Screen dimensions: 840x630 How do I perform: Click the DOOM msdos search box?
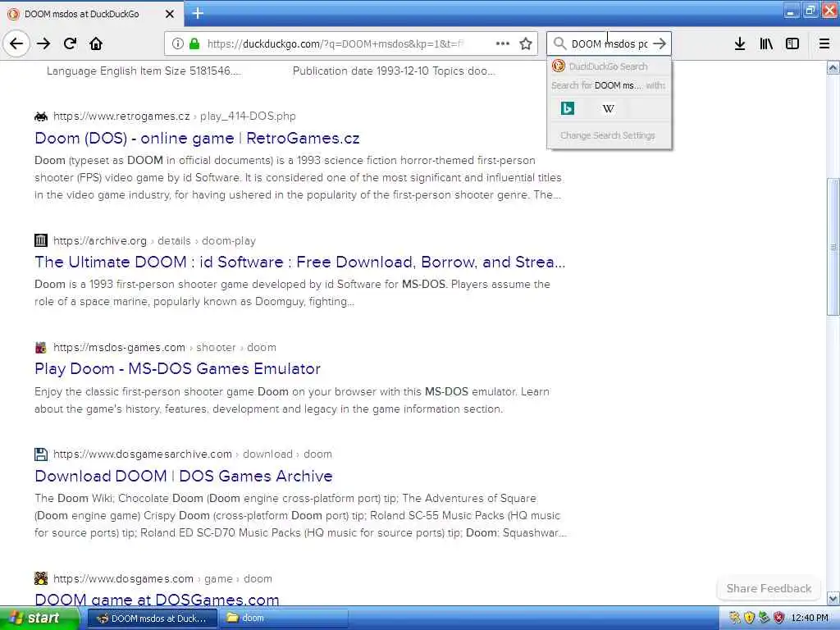[609, 43]
